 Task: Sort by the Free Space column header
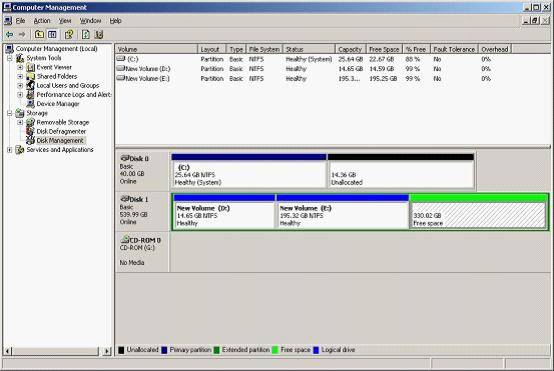[384, 49]
